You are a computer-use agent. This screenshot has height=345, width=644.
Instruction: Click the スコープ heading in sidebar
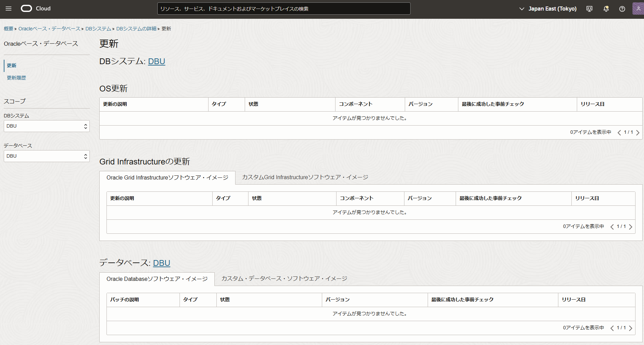15,101
